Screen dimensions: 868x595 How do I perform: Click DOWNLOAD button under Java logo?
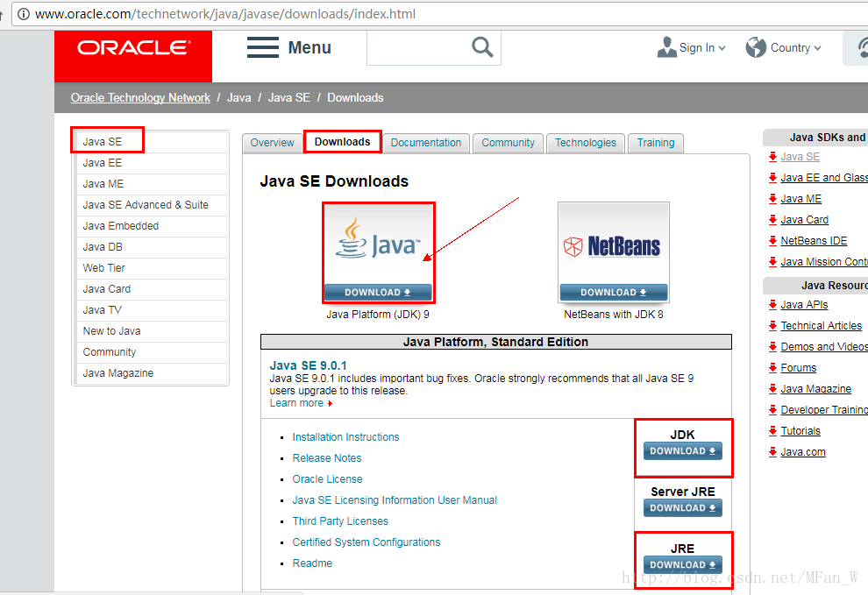378,292
